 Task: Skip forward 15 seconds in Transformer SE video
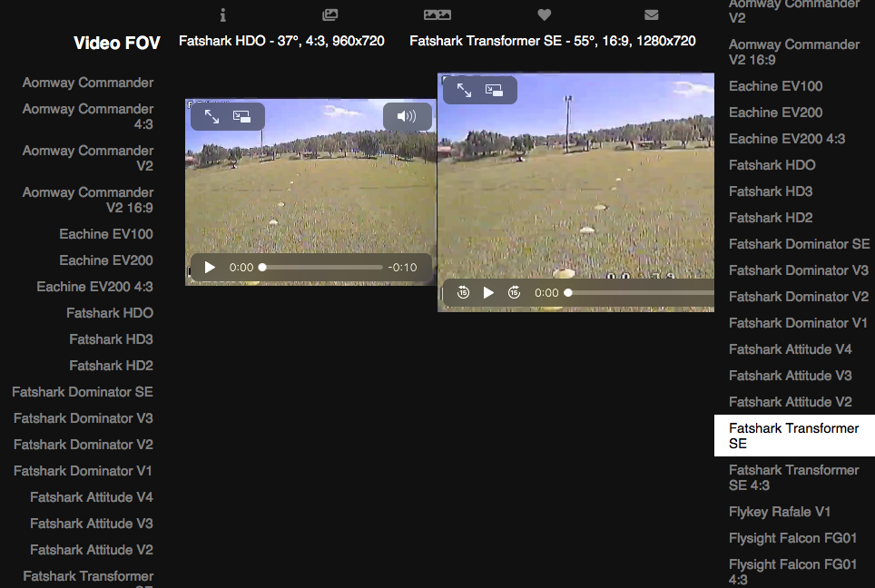click(x=514, y=292)
